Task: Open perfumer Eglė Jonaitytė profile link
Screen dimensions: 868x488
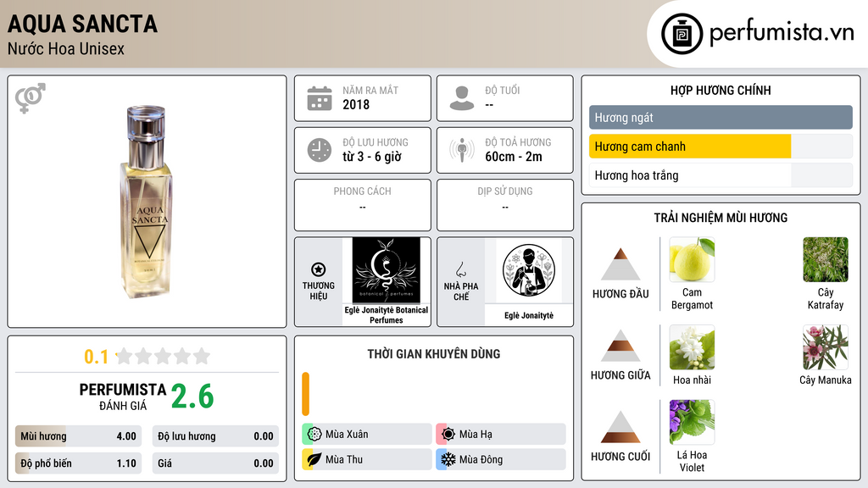Action: [x=529, y=315]
